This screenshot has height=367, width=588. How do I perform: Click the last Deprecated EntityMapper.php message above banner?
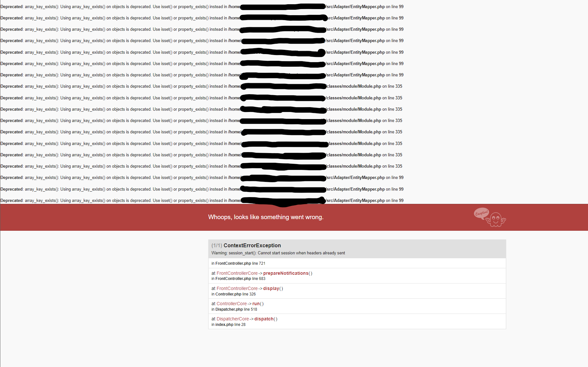click(x=202, y=201)
